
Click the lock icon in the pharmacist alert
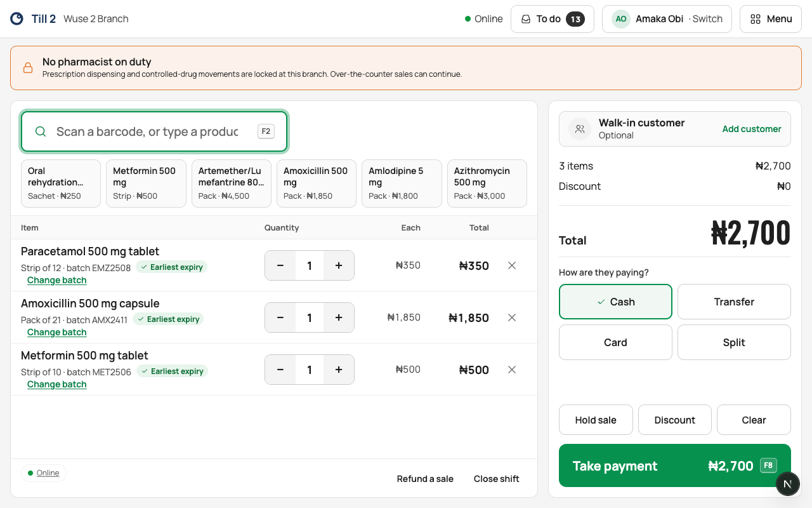[x=28, y=68]
